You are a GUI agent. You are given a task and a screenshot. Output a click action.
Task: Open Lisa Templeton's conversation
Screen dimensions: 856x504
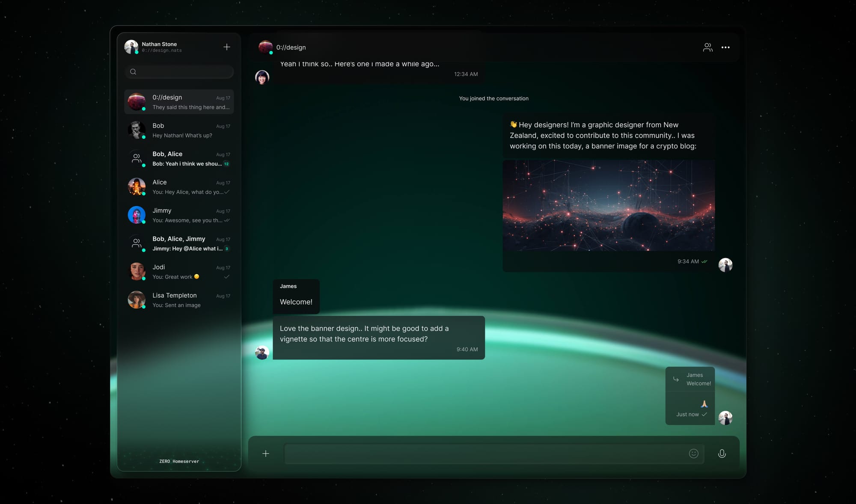[179, 299]
